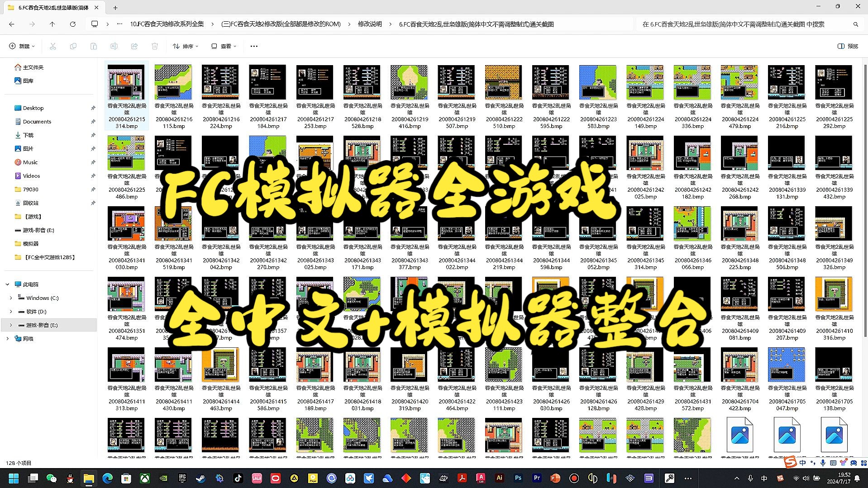The width and height of the screenshot is (868, 488).
Task: Select thumbnail 200804261215314.bmp
Action: [x=126, y=96]
